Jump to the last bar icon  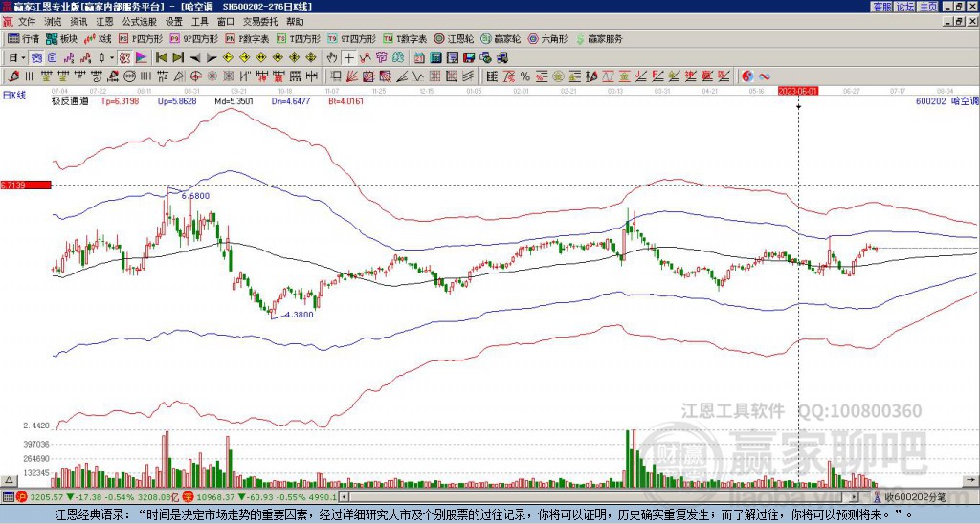[178, 57]
